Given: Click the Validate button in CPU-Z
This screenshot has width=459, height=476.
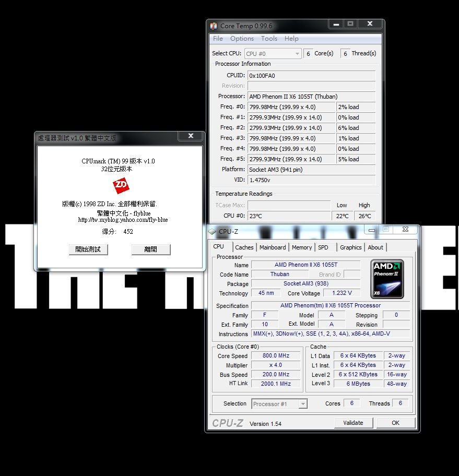Looking at the screenshot, I should [x=354, y=423].
